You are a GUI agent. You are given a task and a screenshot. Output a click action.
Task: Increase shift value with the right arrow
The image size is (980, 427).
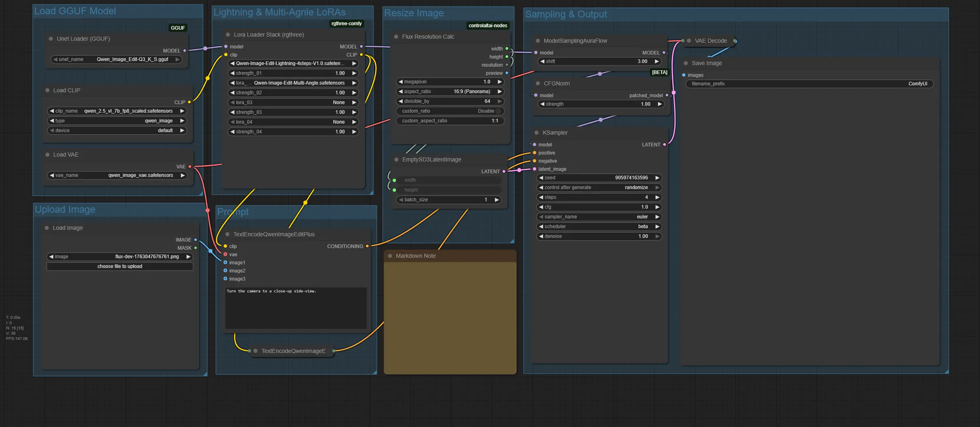656,61
